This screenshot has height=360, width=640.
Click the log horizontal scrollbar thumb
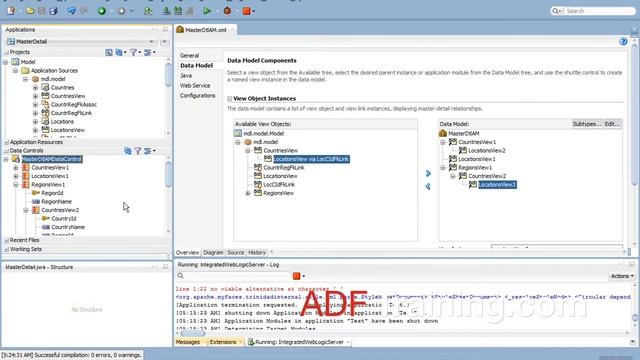point(193,333)
